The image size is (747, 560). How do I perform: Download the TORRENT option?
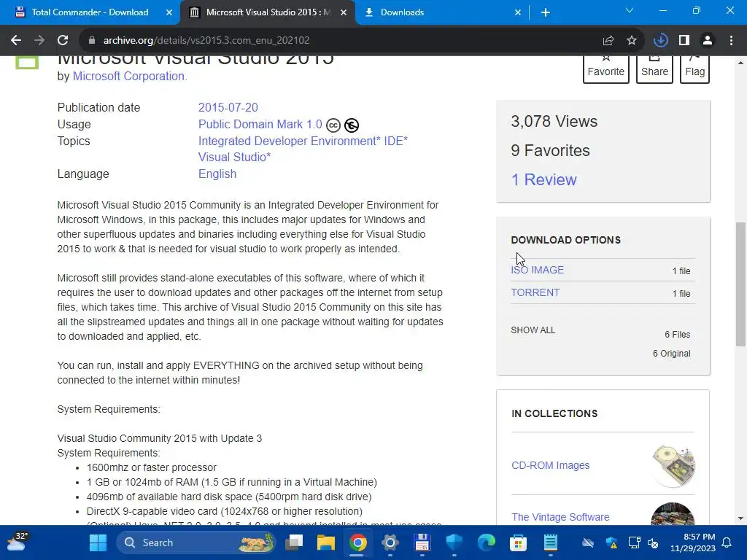(535, 293)
